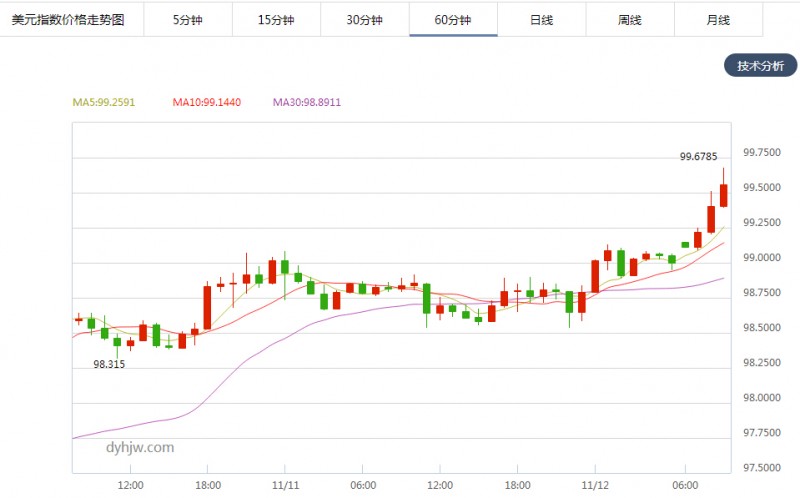
Task: Click the active 60分钟 tab
Action: click(453, 19)
